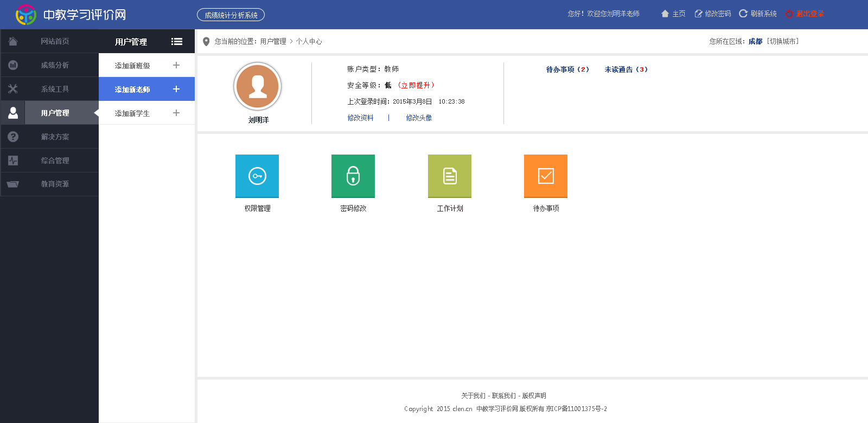Click the question mark icon for 解决方案

click(x=13, y=137)
